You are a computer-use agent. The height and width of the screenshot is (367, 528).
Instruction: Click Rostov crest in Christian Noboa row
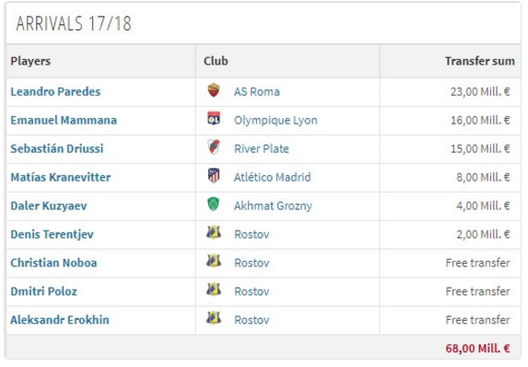213,261
